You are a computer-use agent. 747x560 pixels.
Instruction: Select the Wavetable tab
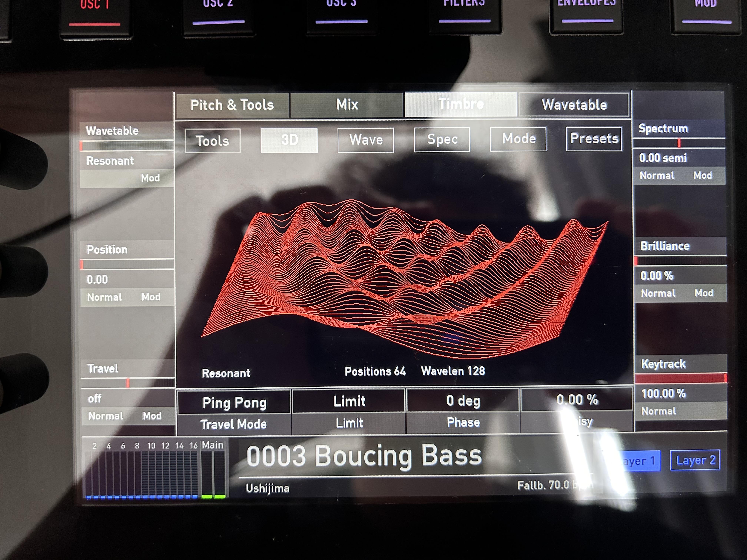[x=574, y=105]
